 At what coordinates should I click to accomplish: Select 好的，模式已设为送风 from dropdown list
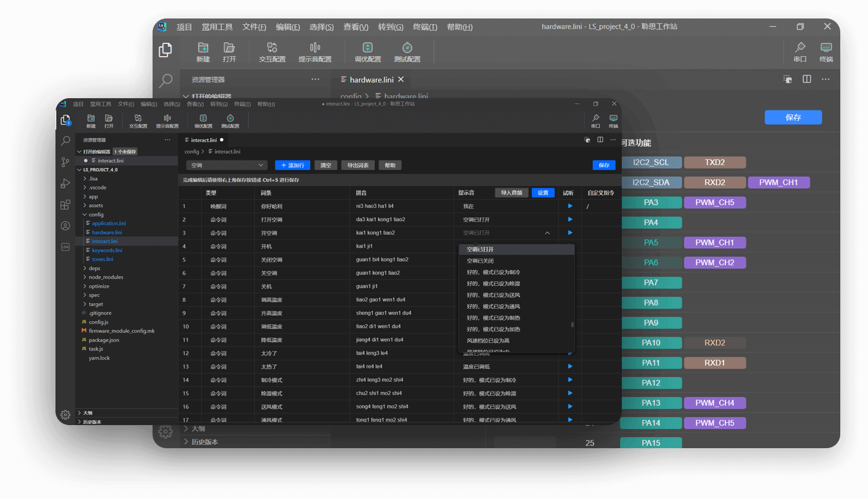click(x=516, y=295)
